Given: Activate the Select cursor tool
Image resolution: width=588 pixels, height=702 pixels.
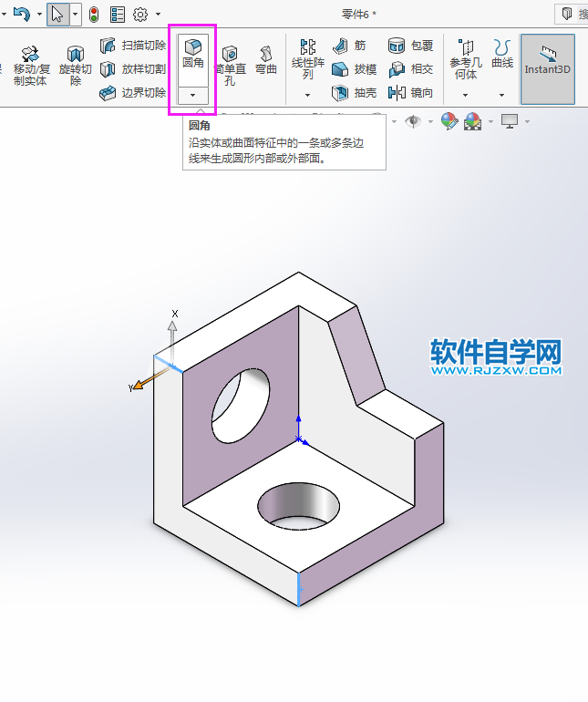Looking at the screenshot, I should point(57,15).
